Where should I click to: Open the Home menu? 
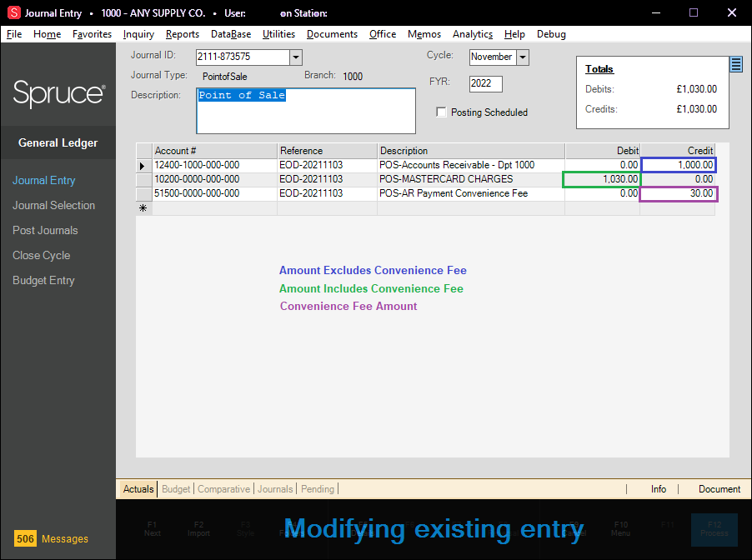(47, 34)
